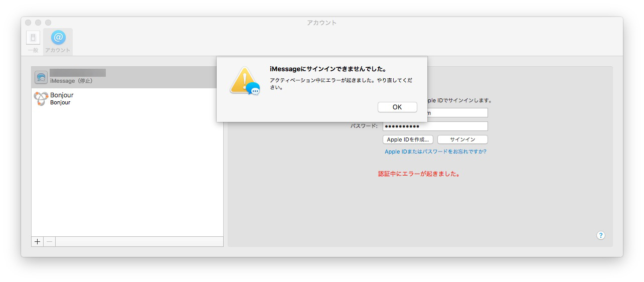Open the 一般 (General) preferences tab
The image size is (644, 282).
click(33, 42)
